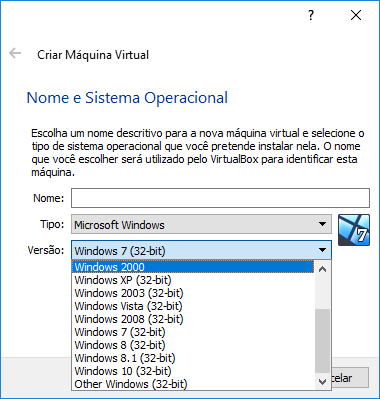The height and width of the screenshot is (399, 380).
Task: Click the Versão combo box showing Windows 7
Action: click(201, 250)
